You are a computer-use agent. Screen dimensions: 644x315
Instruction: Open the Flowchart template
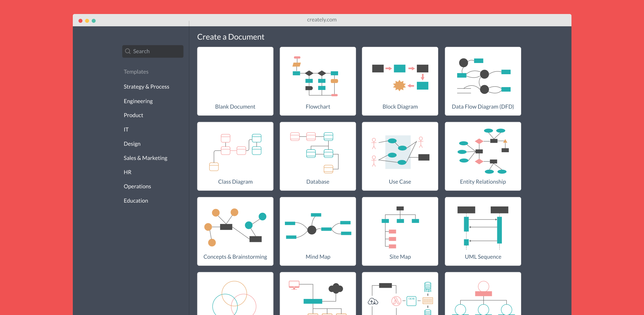tap(318, 81)
